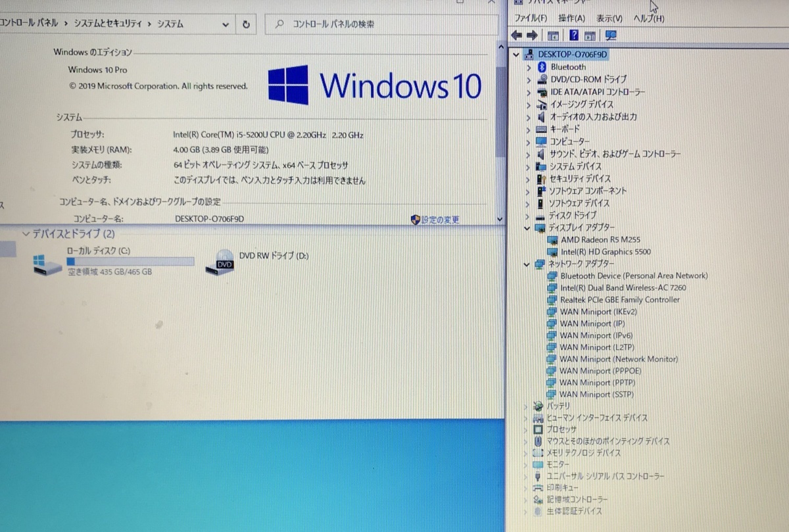The image size is (789, 532).
Task: Click the Realtek PCIe GBE Family Controller icon
Action: point(552,300)
